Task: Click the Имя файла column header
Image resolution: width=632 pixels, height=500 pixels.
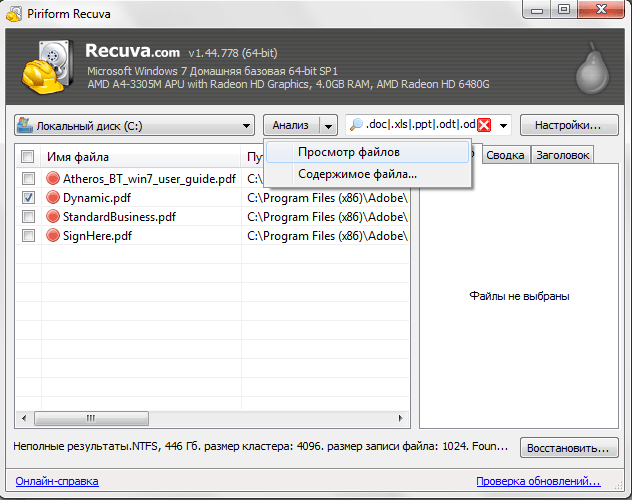Action: coord(141,156)
